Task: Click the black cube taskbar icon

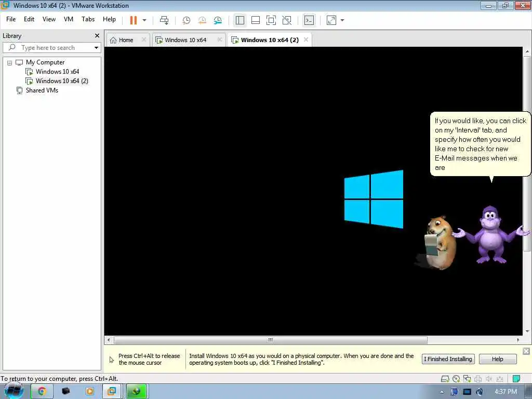Action: [x=66, y=391]
